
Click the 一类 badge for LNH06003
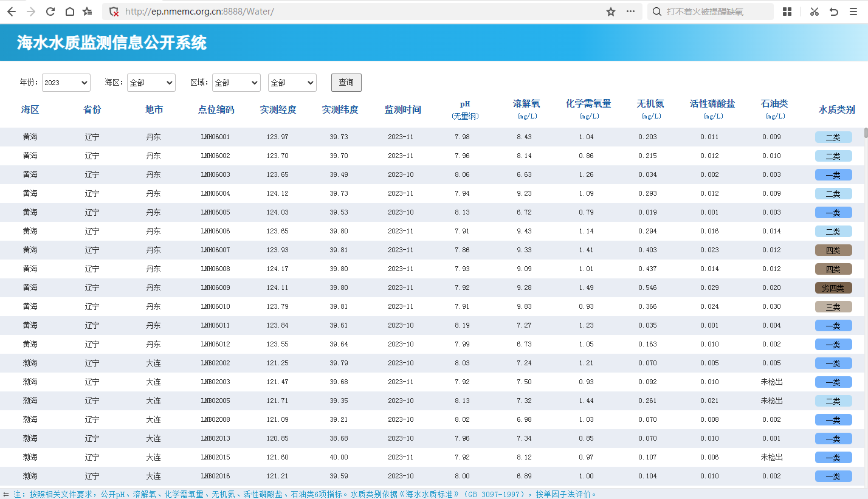[833, 175]
